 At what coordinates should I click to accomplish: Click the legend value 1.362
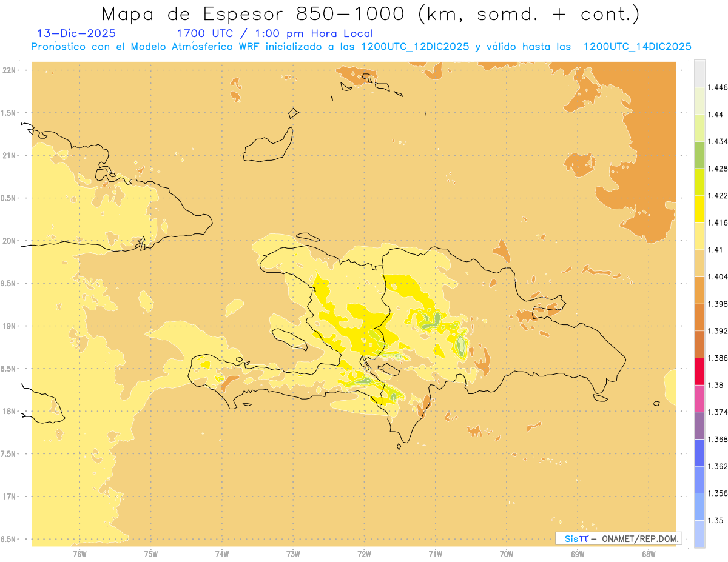pyautogui.click(x=717, y=466)
